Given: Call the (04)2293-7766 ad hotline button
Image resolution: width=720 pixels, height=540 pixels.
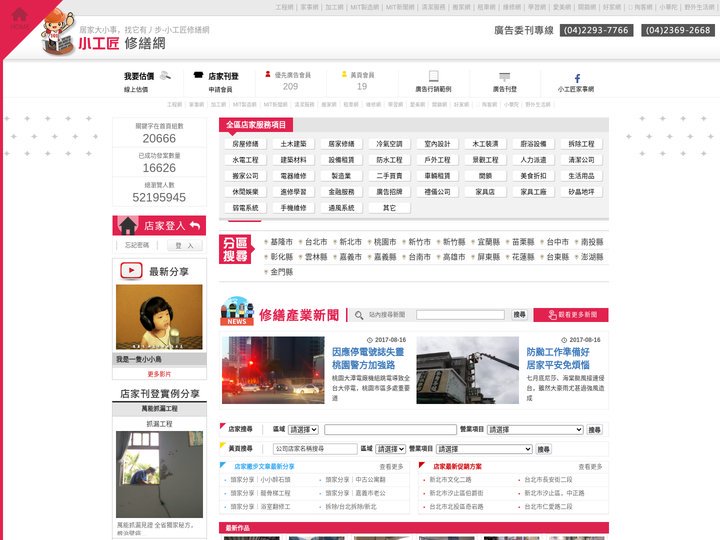Looking at the screenshot, I should coord(596,30).
